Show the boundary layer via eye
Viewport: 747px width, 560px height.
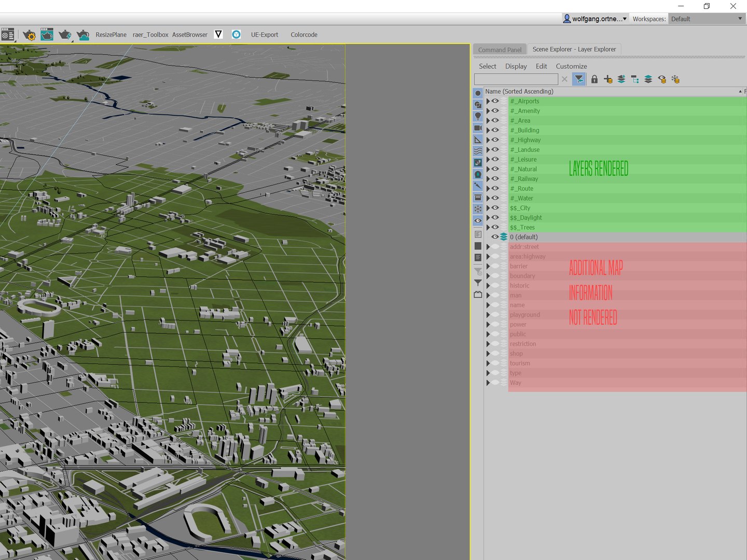click(495, 276)
